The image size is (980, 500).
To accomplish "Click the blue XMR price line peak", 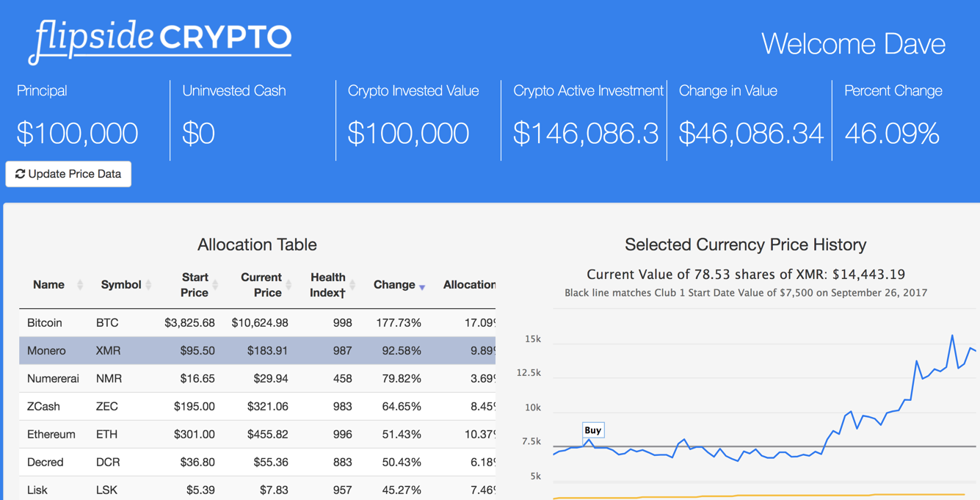I will click(x=952, y=336).
